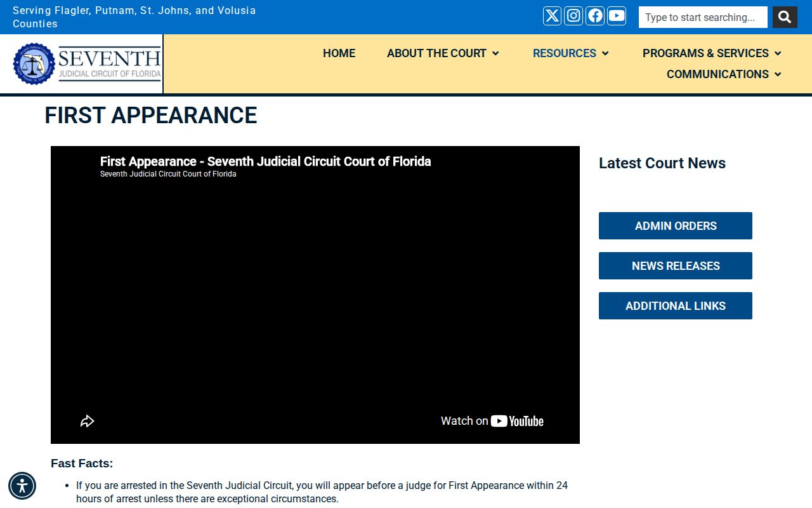Focus the search input field
The width and height of the screenshot is (812, 508).
pos(703,17)
